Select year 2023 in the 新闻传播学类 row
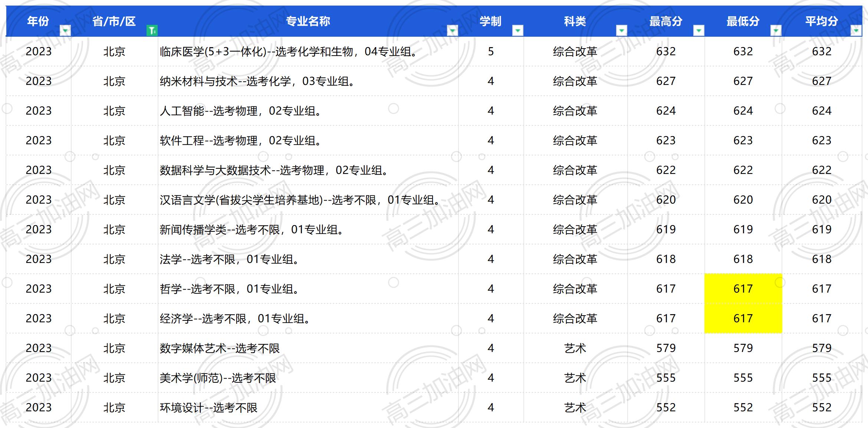 click(39, 230)
